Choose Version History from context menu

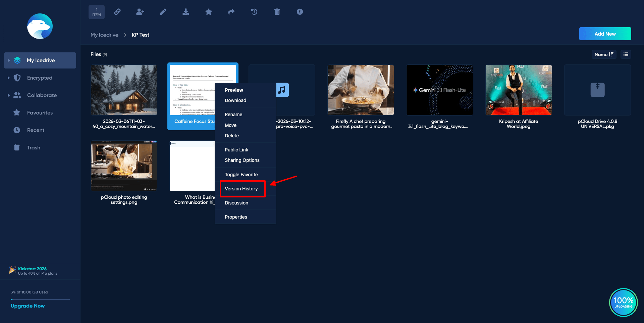(x=241, y=189)
